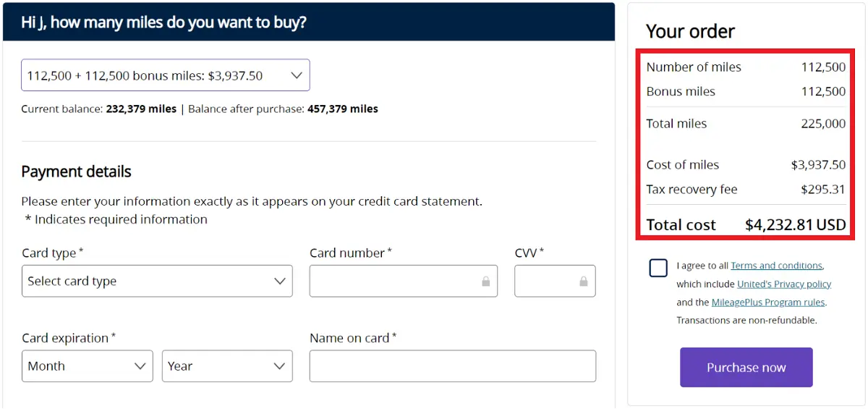Focus the CVV input field

(x=555, y=281)
